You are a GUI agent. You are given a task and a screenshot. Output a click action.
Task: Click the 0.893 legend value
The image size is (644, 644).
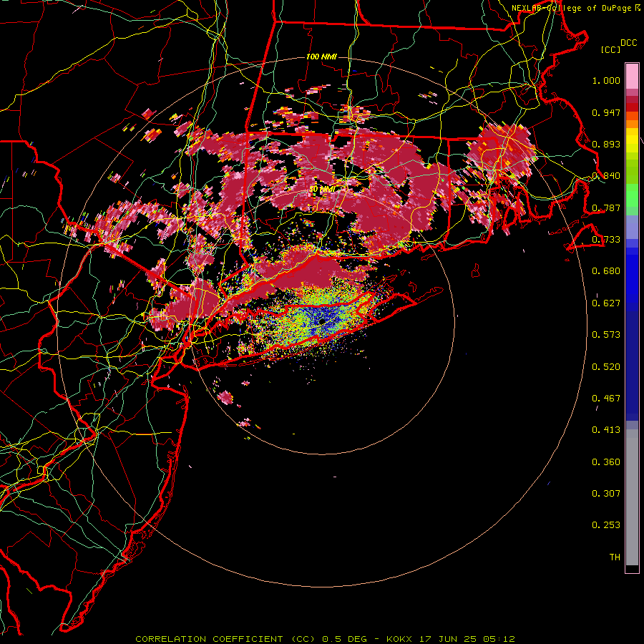coord(606,144)
